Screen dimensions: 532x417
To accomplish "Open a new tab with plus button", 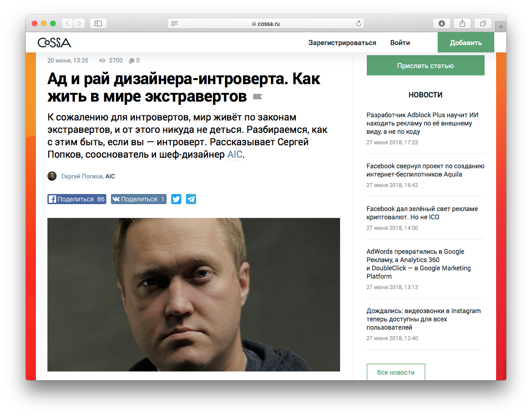I will 501,27.
